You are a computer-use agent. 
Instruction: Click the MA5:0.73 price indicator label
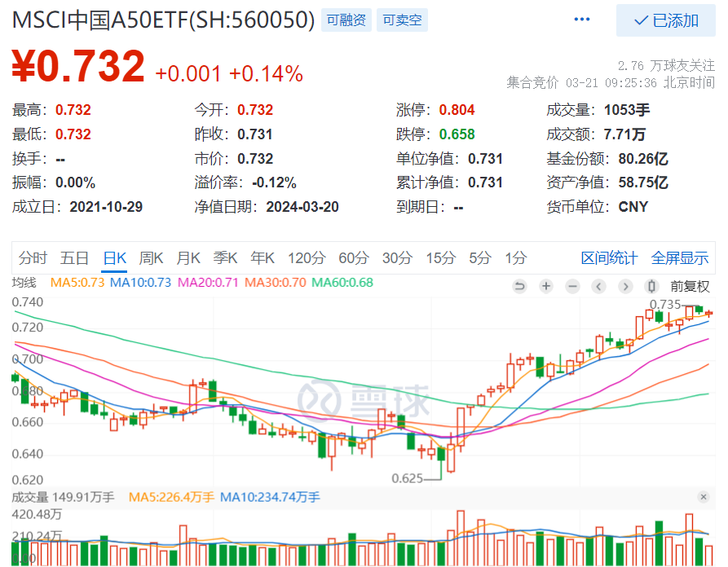pos(77,282)
